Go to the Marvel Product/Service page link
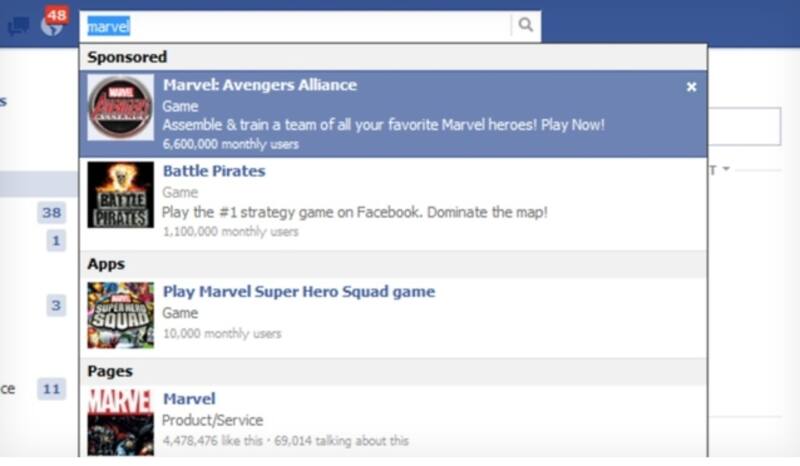This screenshot has width=800, height=466. click(x=189, y=399)
